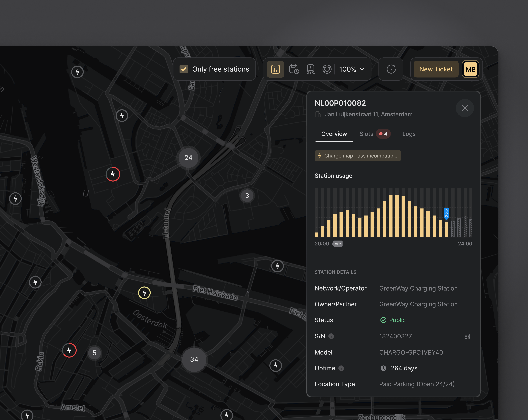Show the QR code for serial number 182400327

click(x=467, y=336)
